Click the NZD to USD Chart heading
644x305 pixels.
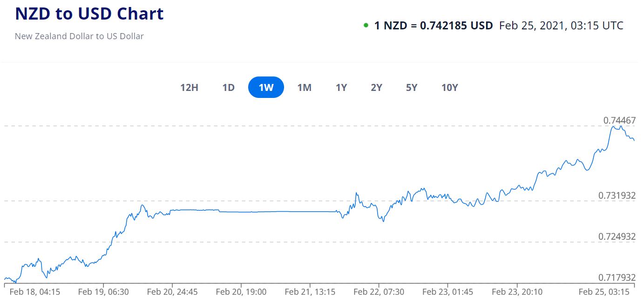pyautogui.click(x=89, y=14)
